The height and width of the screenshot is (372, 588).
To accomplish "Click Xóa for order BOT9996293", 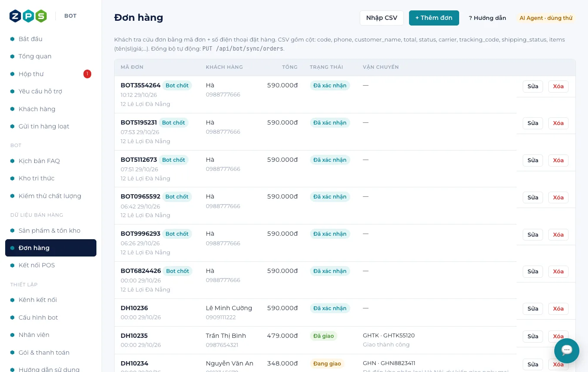I will point(558,235).
